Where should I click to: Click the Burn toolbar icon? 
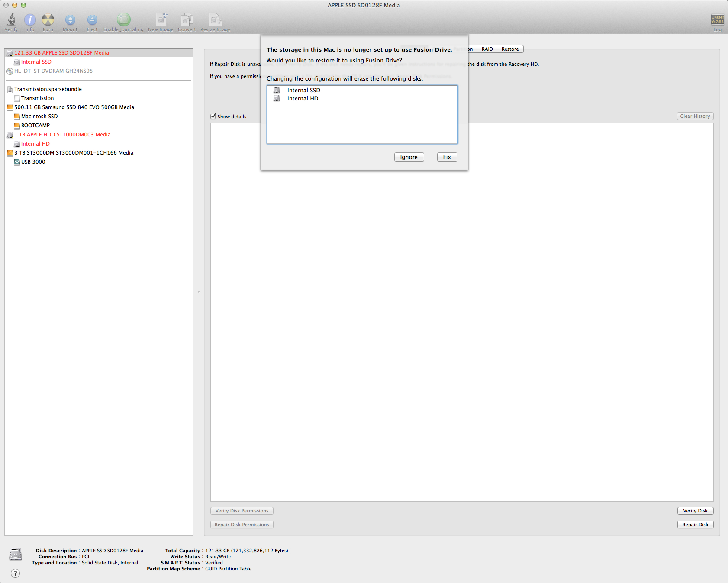coord(48,19)
